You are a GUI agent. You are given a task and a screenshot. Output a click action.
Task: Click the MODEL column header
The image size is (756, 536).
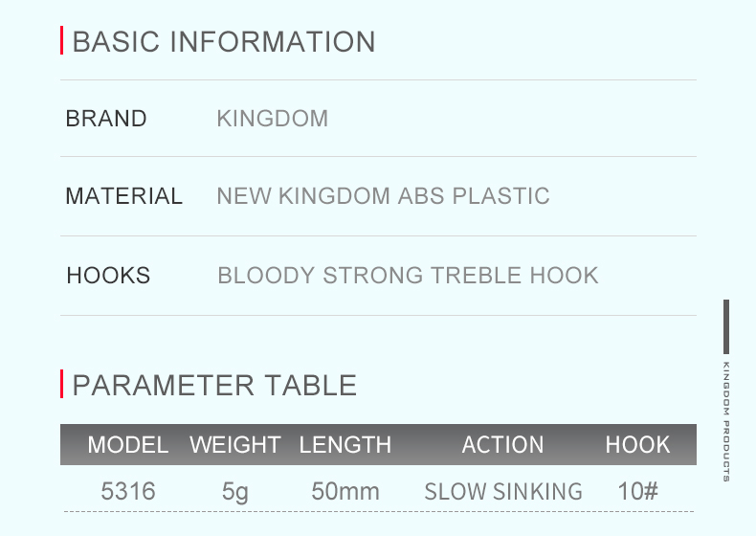coord(128,444)
